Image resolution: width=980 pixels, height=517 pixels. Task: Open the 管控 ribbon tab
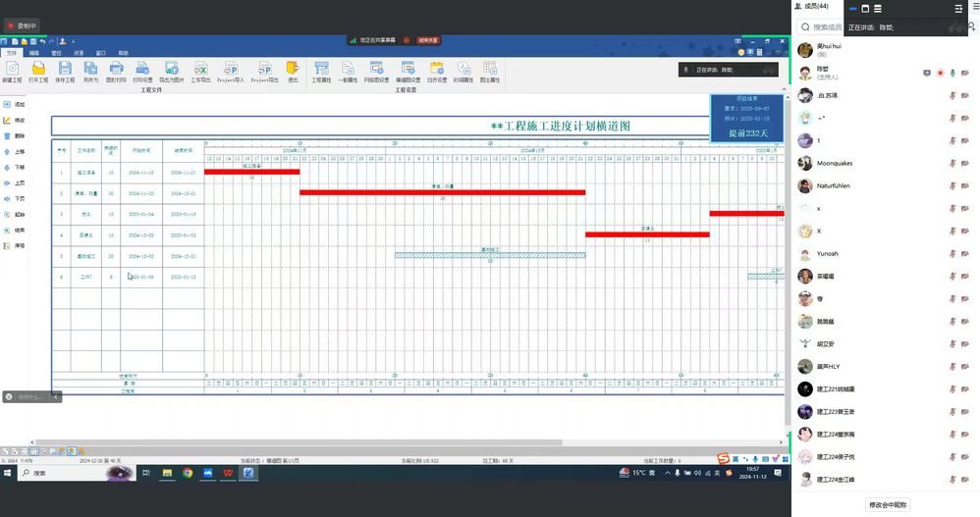(56, 53)
